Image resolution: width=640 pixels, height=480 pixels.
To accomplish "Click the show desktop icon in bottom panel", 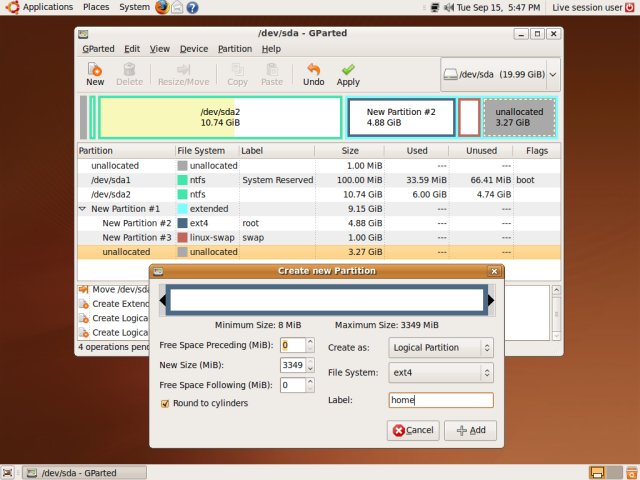I will (x=8, y=473).
